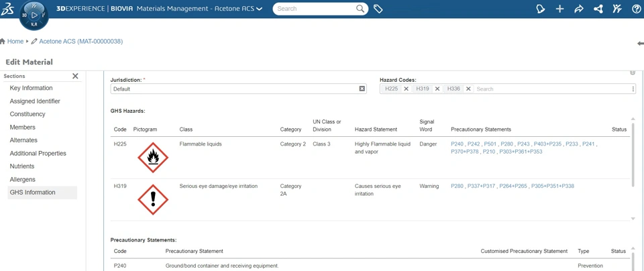644x271 pixels.
Task: Click GHS Hazards table scroll-up arrow
Action: point(633,119)
